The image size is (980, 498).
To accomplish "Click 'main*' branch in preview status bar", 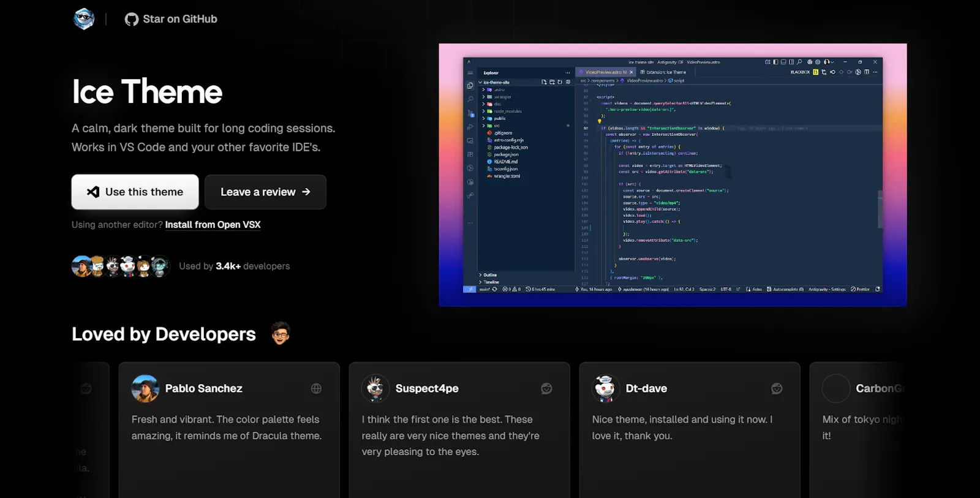I will (x=484, y=289).
